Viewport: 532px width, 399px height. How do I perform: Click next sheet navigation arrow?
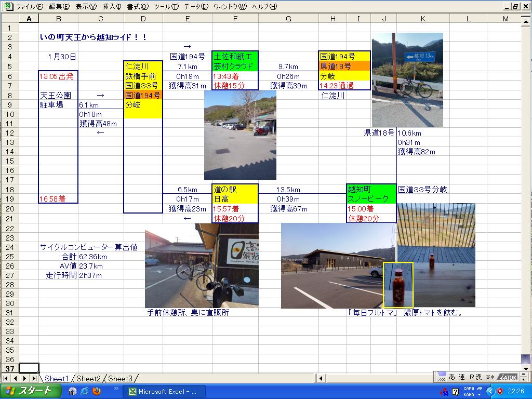coord(24,378)
